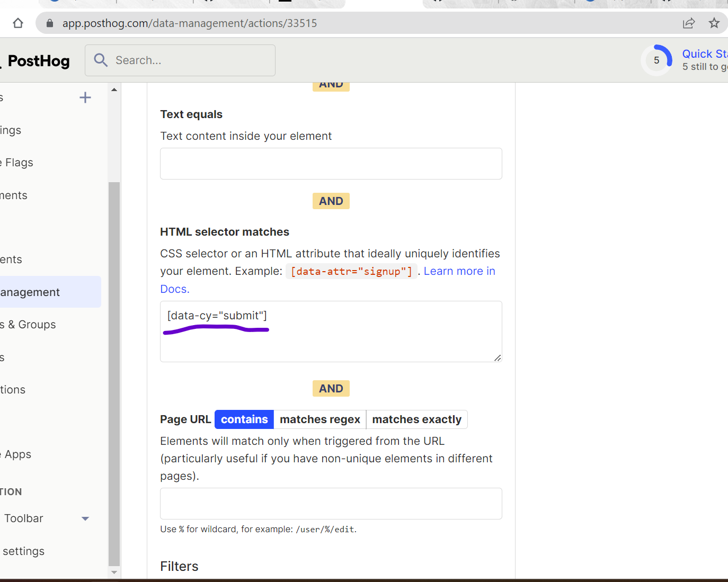Open the 'Learn more in Docs' link

coord(459,271)
